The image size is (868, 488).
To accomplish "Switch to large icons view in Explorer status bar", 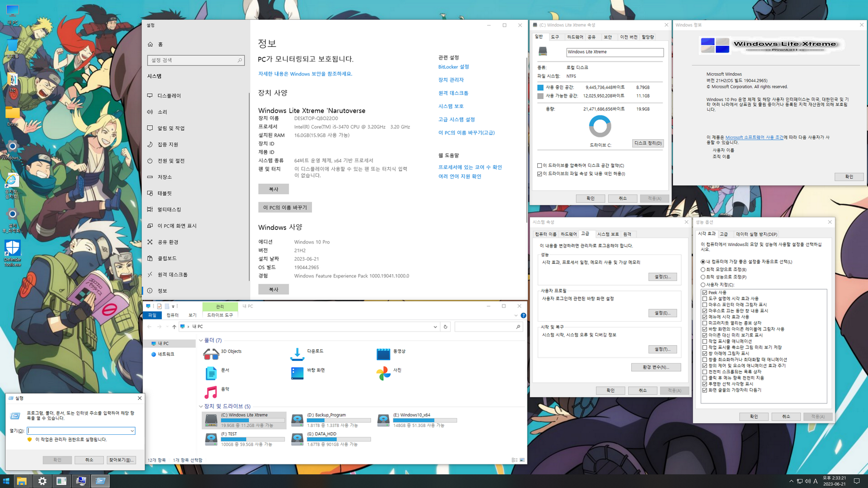I will click(x=522, y=460).
